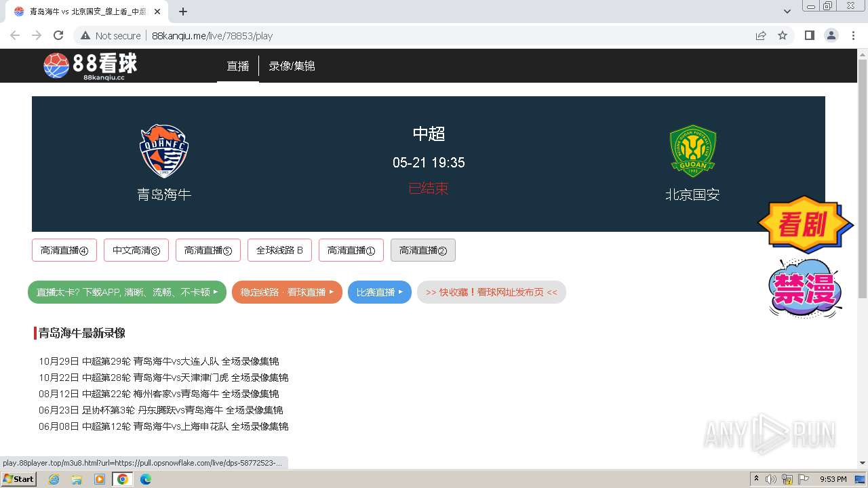Select the 高清直播⑤ stream line
This screenshot has width=868, height=488.
[x=208, y=250]
